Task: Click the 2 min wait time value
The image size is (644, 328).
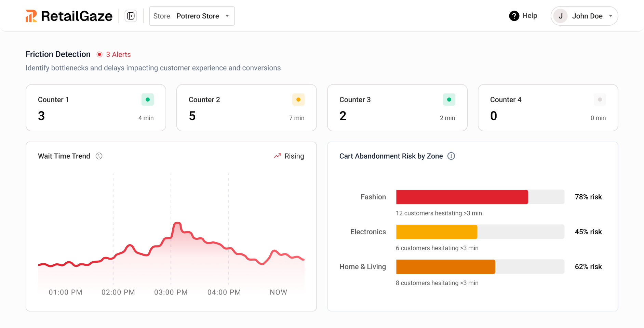Action: click(x=447, y=118)
